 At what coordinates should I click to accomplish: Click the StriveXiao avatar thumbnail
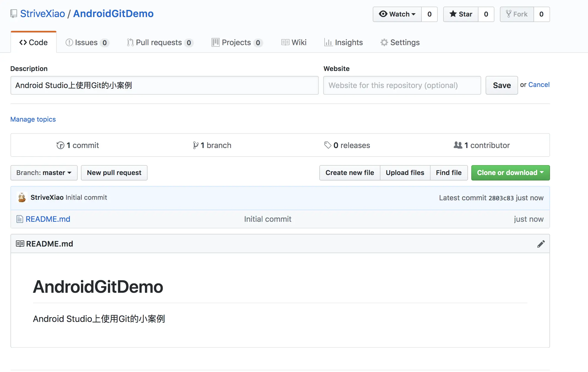tap(22, 198)
